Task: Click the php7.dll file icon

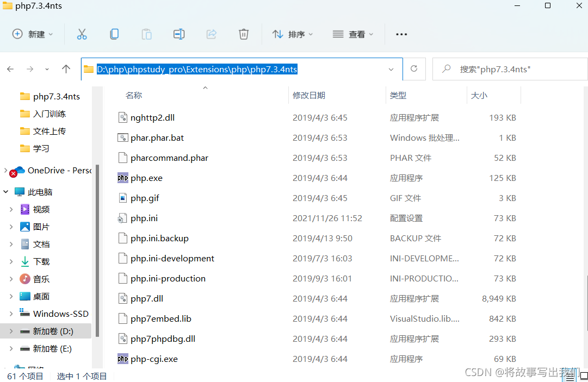Action: 122,298
